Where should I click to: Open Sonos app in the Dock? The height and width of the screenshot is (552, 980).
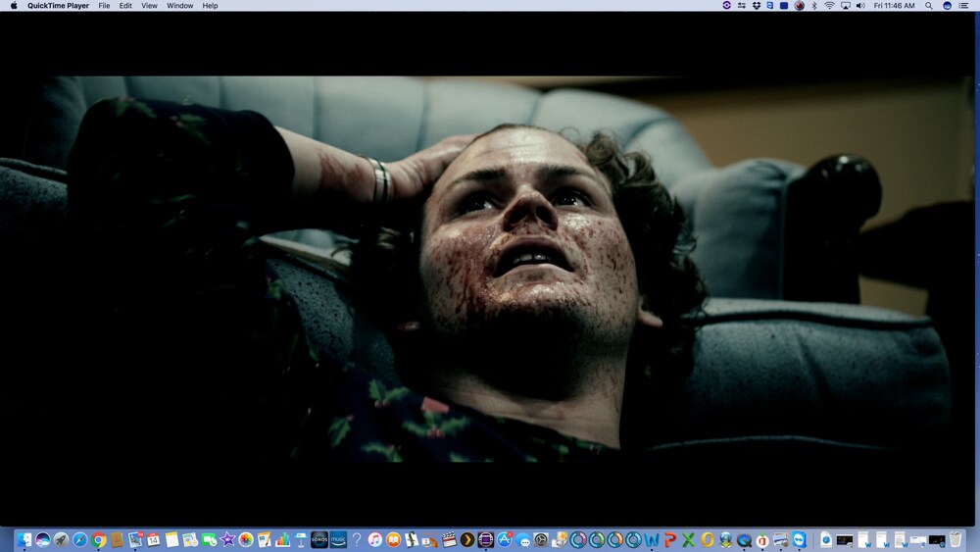coord(319,539)
